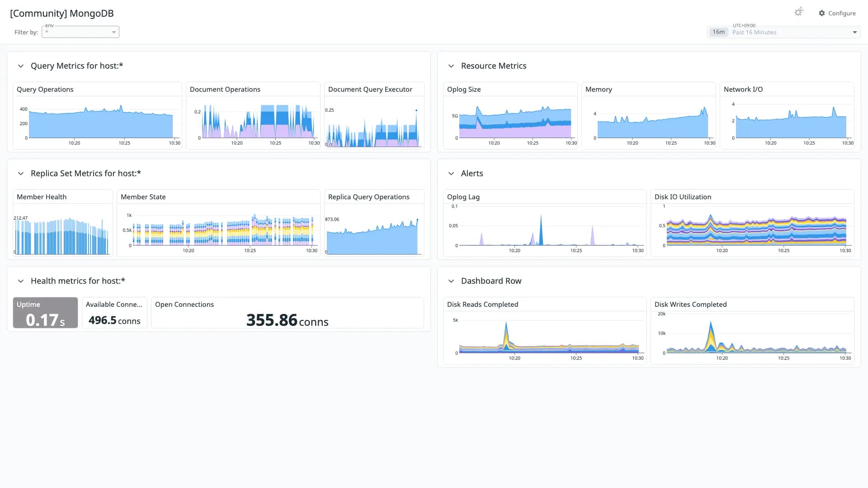868x488 pixels.
Task: Open the Past 16 Minutes time range dropdown
Action: tap(783, 32)
